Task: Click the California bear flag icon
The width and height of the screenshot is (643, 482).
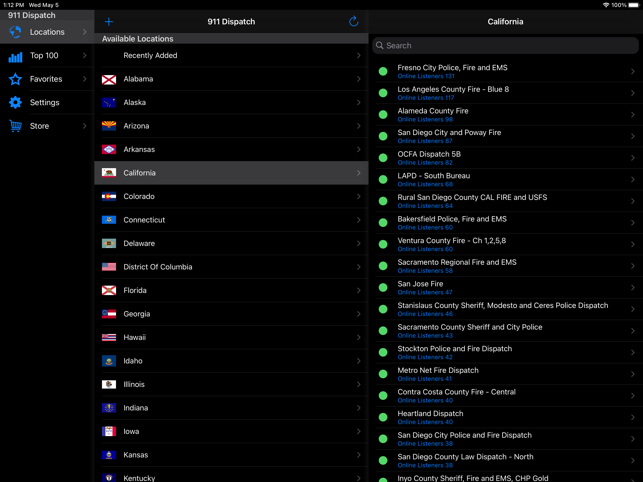Action: 109,173
